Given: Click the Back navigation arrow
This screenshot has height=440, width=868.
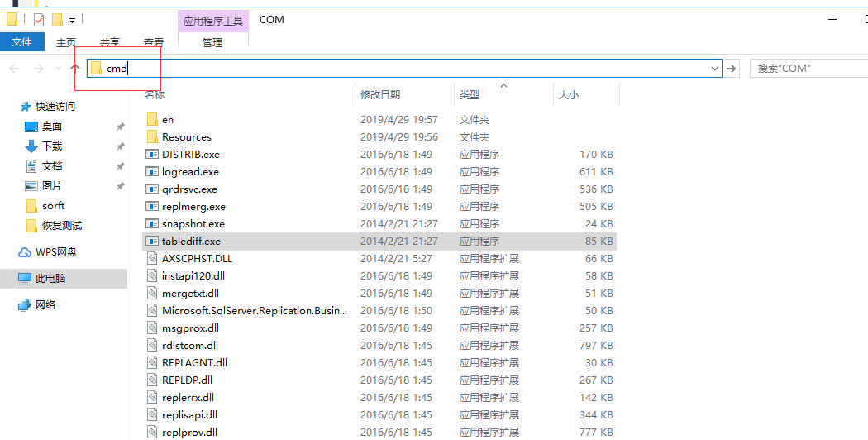Looking at the screenshot, I should [x=14, y=68].
